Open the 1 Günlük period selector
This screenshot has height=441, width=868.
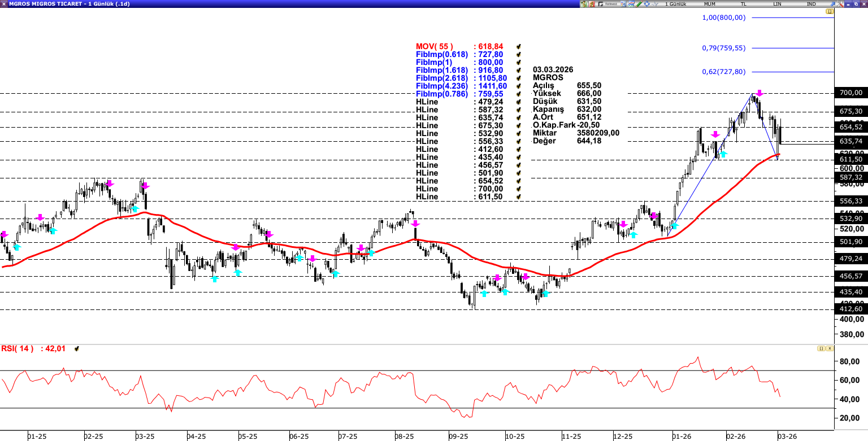(675, 4)
